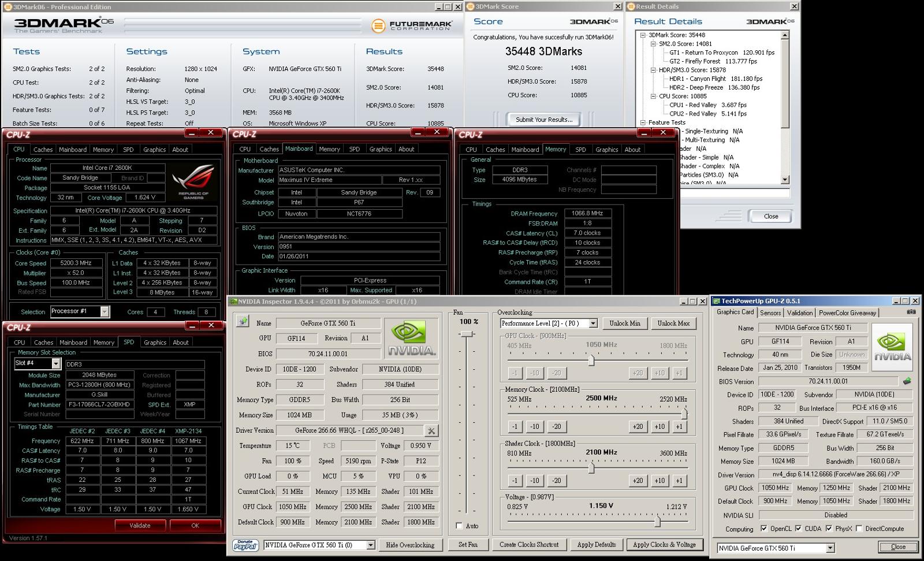The height and width of the screenshot is (561, 924).
Task: Click the Unlock Max button
Action: click(673, 324)
